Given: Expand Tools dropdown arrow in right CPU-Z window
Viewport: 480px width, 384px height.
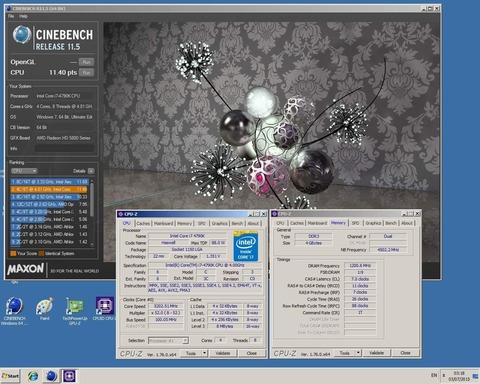Looking at the screenshot, I should tap(358, 353).
